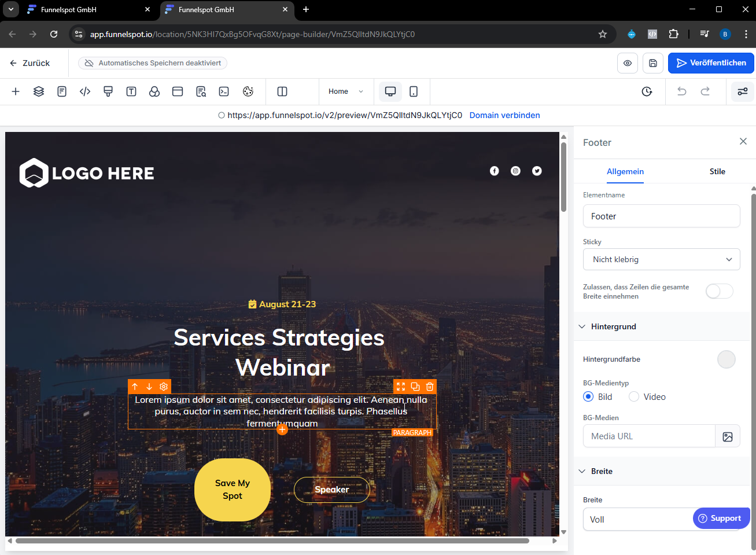756x555 pixels.
Task: Duplicate the selected paragraph element
Action: coord(415,387)
